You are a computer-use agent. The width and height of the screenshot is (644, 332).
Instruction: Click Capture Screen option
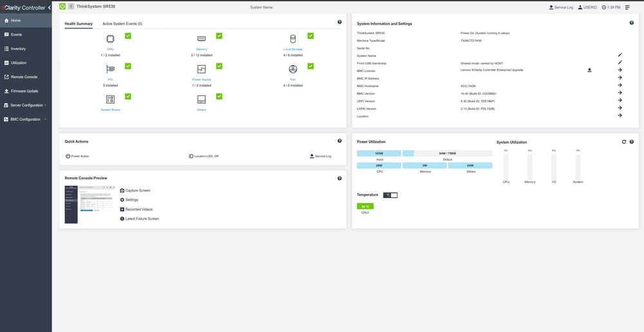click(135, 191)
